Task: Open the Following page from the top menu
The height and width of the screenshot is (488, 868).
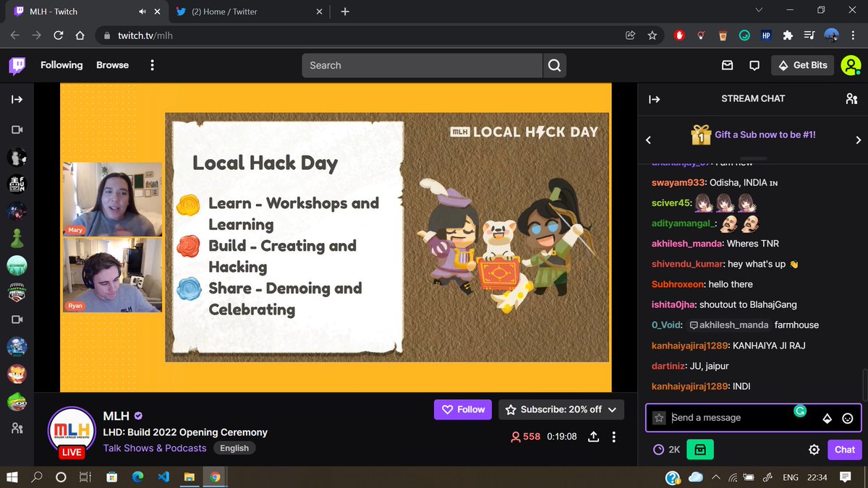Action: click(61, 65)
